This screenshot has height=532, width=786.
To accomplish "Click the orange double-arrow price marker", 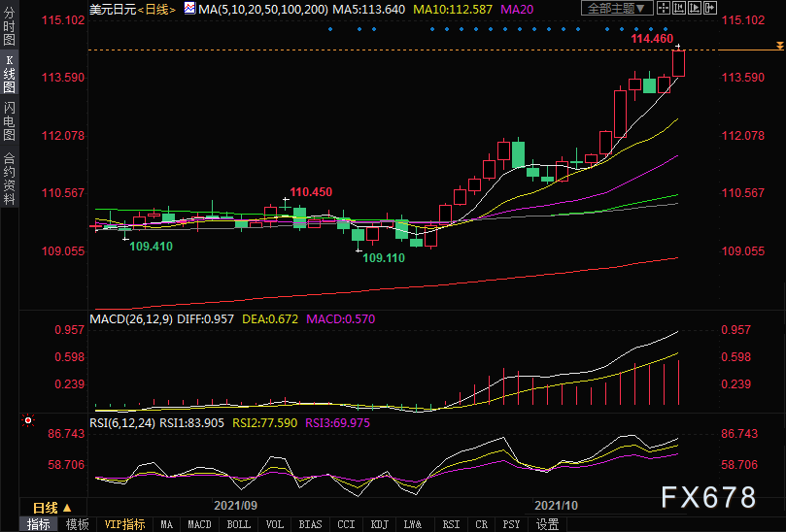I will pyautogui.click(x=779, y=46).
